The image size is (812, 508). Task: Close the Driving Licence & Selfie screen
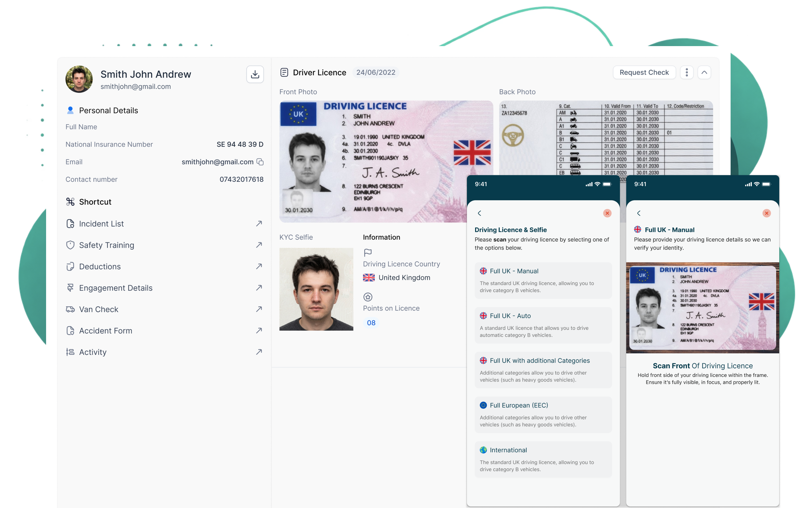[607, 213]
